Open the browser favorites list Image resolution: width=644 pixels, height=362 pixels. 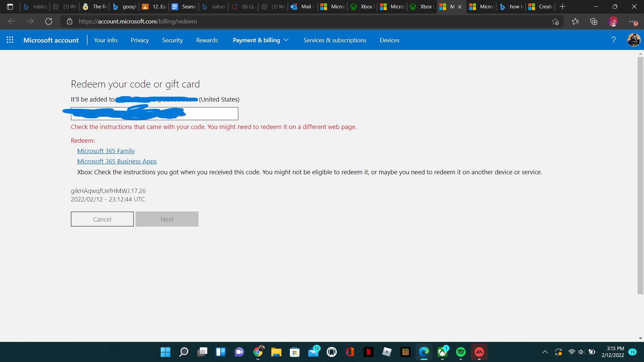pyautogui.click(x=575, y=21)
